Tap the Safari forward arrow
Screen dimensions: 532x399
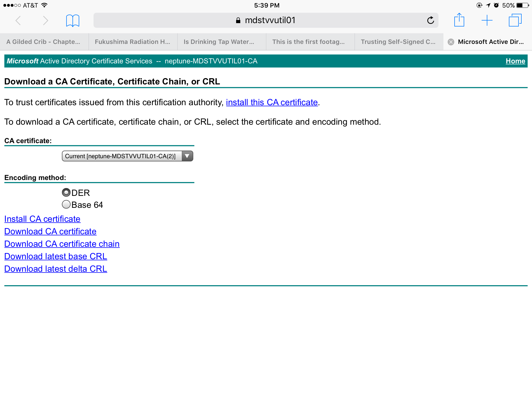click(45, 21)
